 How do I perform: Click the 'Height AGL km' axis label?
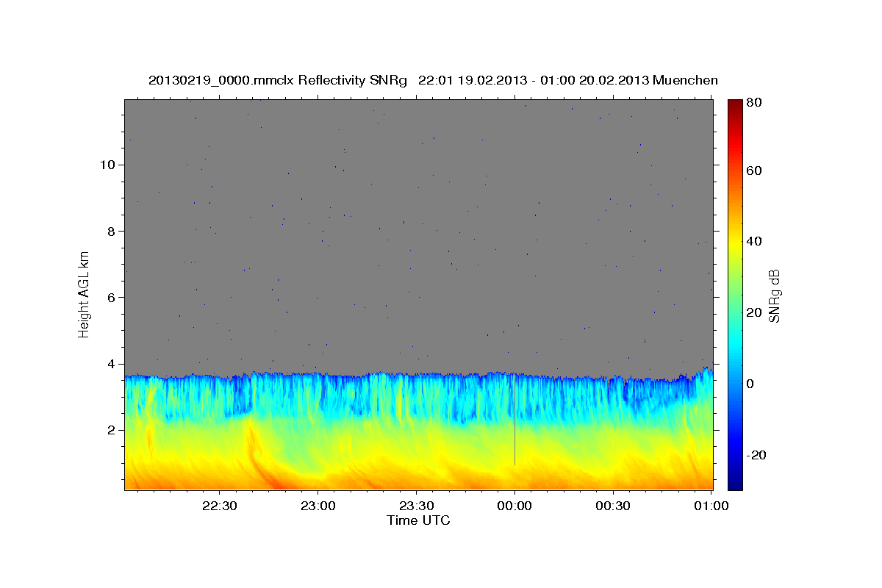coord(84,293)
